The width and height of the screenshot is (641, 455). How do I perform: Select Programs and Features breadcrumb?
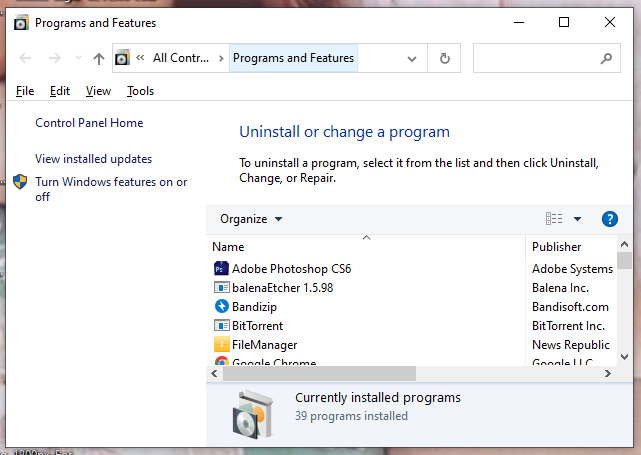pos(293,58)
